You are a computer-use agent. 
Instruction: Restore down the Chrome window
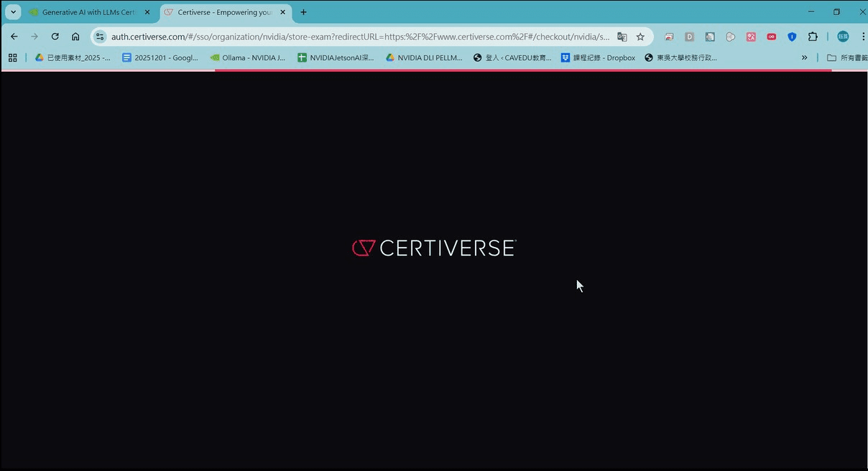(836, 11)
